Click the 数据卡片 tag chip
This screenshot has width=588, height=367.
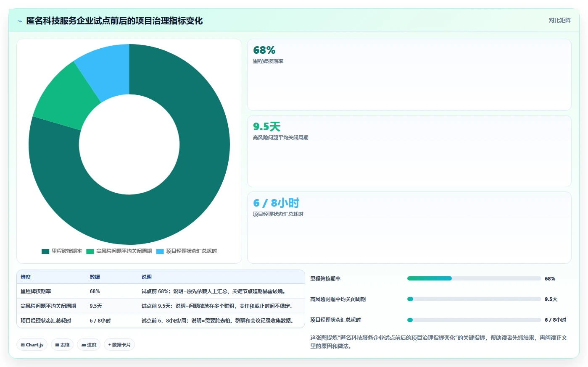coord(119,345)
